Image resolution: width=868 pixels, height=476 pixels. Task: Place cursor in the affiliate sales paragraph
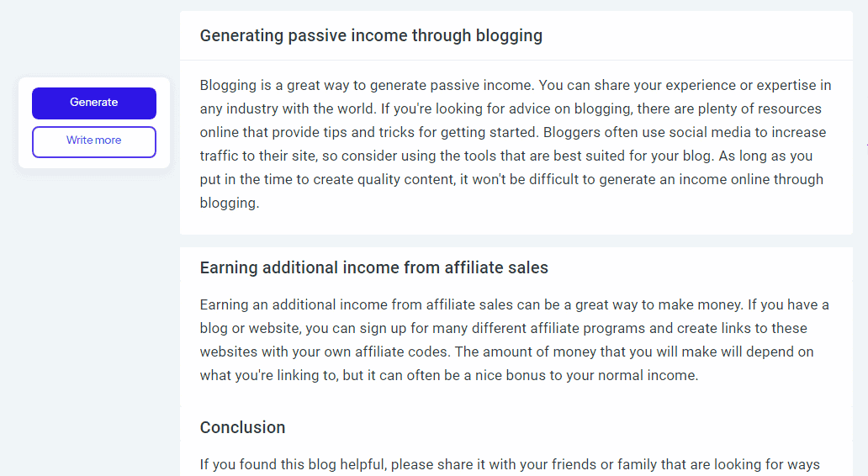point(514,340)
